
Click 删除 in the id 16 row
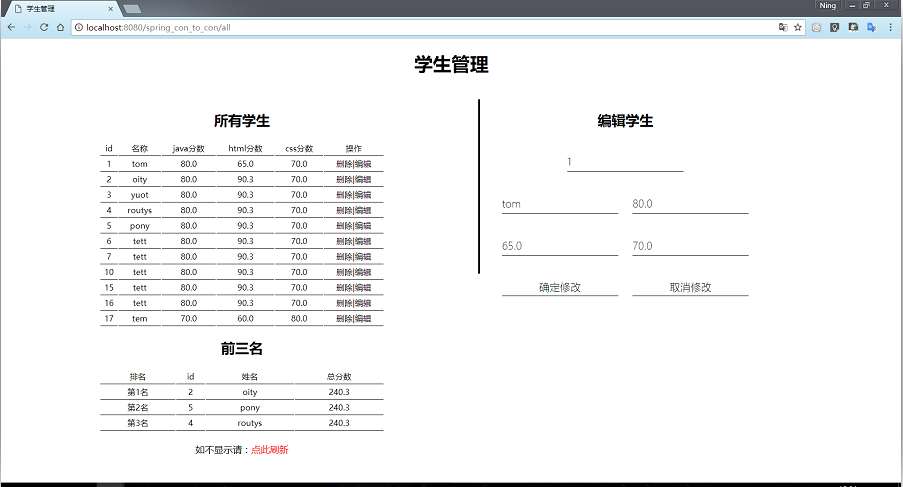pos(344,303)
